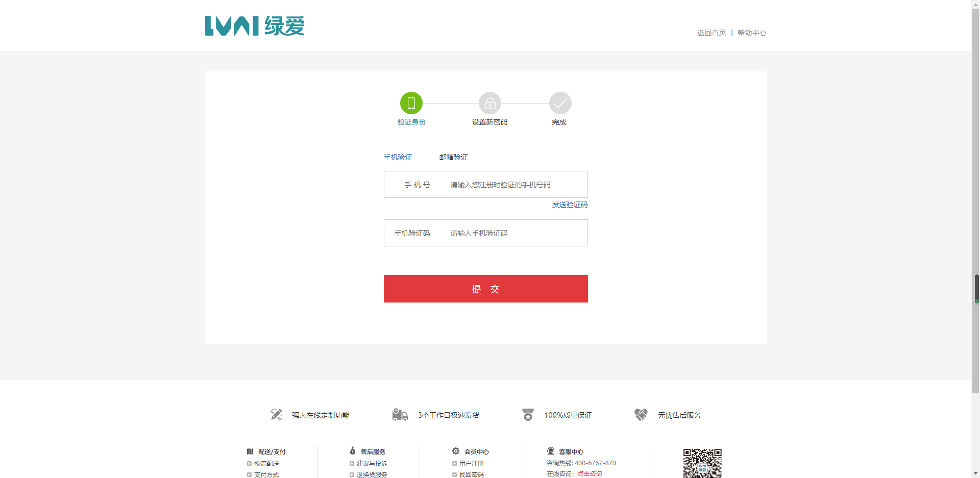Image resolution: width=980 pixels, height=478 pixels.
Task: Click the handshake icon beside 无忧售后服务
Action: click(x=641, y=415)
